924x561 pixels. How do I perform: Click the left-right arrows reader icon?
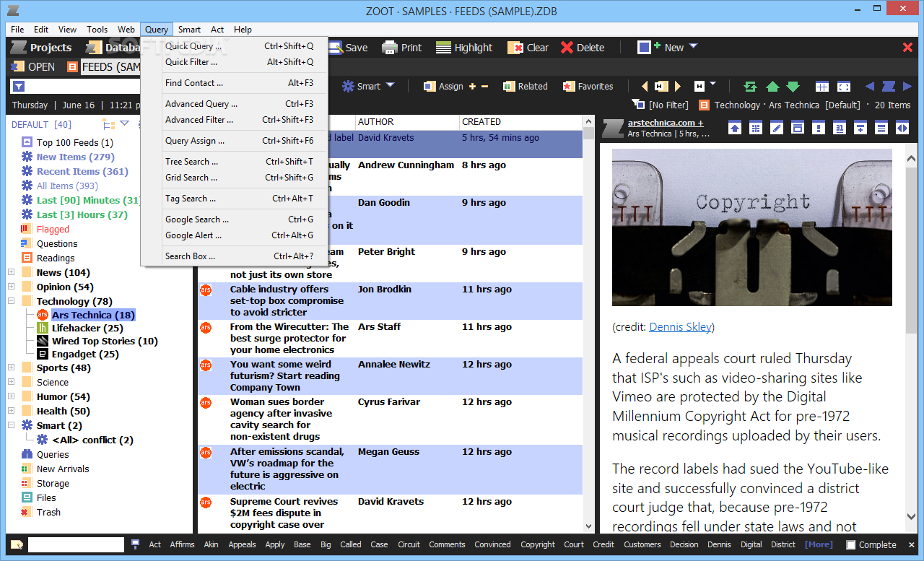pyautogui.click(x=902, y=128)
